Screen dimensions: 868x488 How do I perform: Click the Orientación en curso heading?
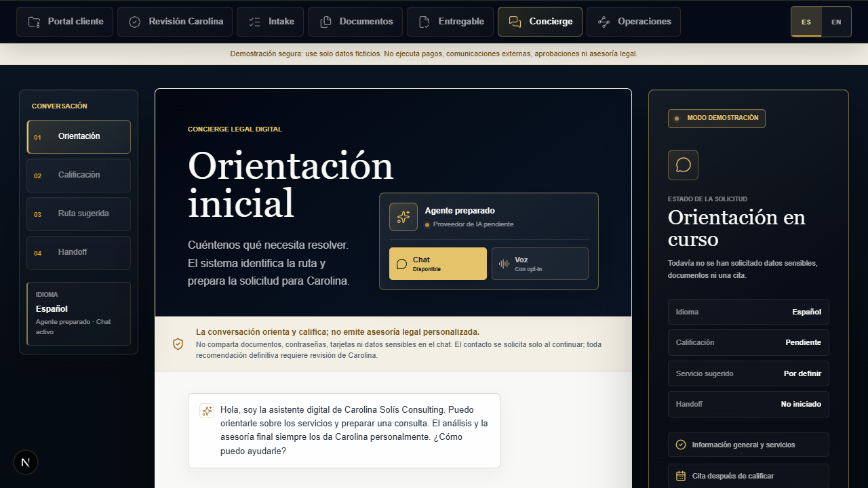pos(736,228)
